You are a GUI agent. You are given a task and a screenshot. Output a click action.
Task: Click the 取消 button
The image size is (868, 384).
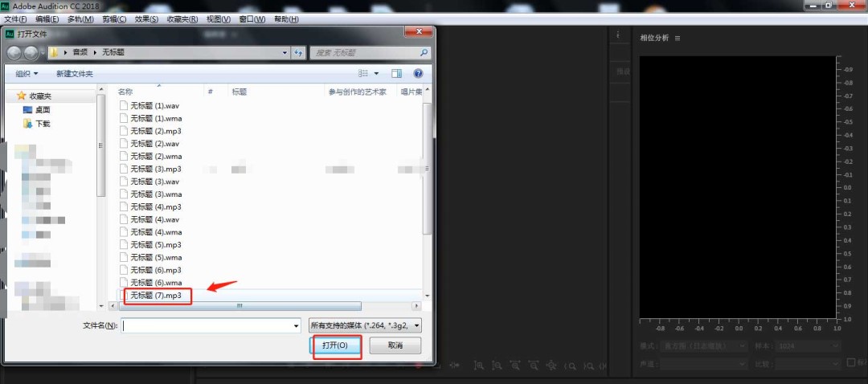395,345
